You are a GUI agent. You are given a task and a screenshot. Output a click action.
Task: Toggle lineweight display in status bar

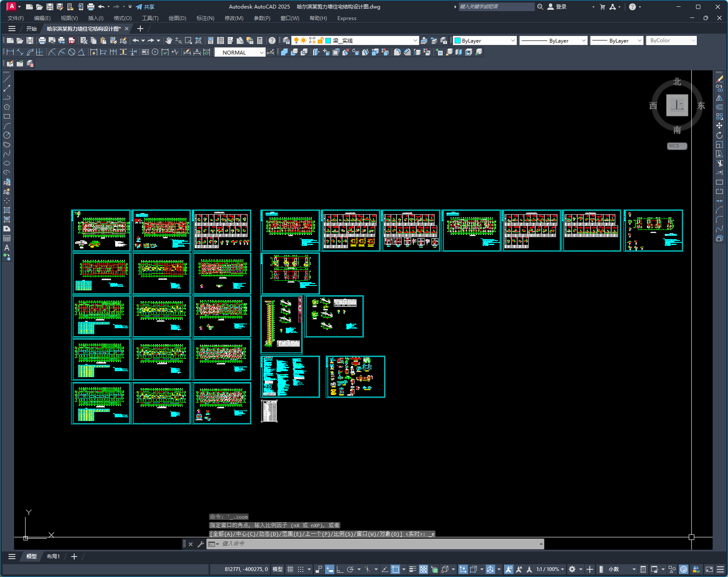(413, 569)
